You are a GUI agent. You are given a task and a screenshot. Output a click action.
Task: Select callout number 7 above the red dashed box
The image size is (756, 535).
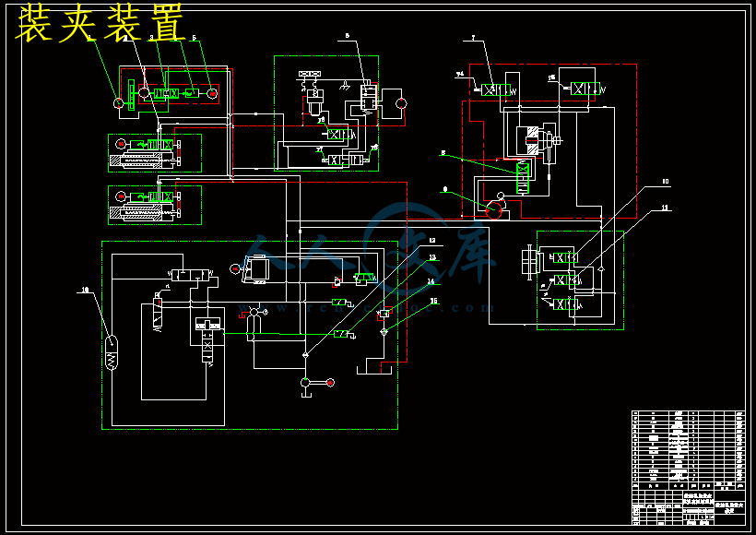[x=475, y=37]
